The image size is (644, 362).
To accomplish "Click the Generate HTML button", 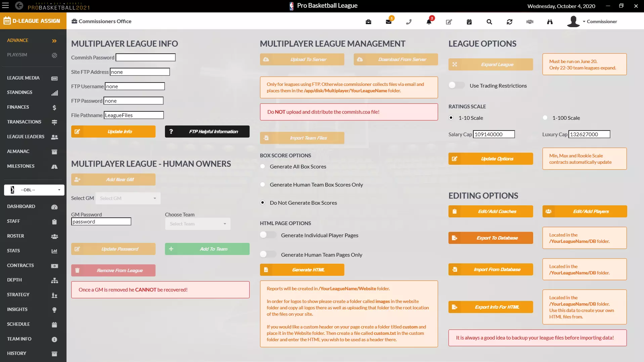I will [x=302, y=270].
